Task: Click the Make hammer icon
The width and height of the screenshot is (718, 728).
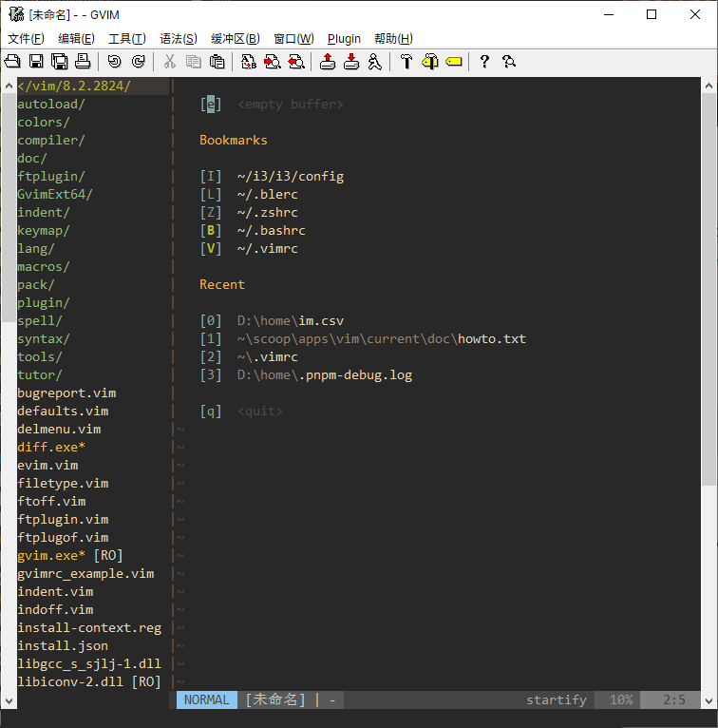Action: [x=406, y=61]
